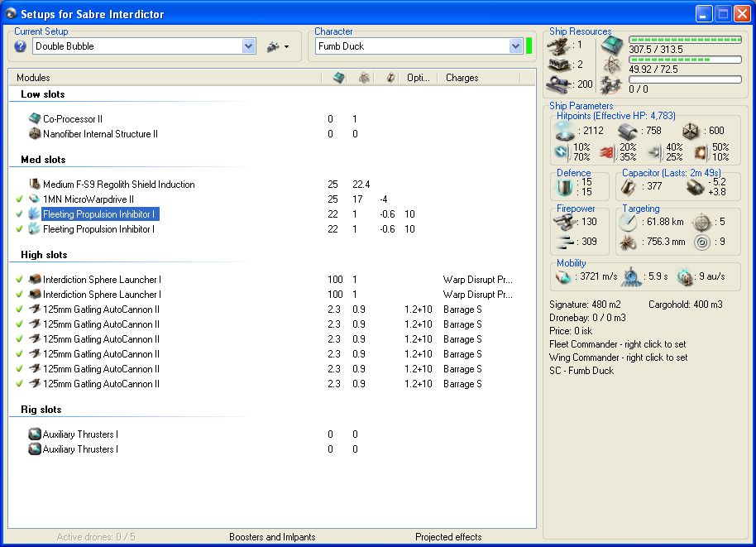Click the shield hitpoints icon showing 2112

[565, 131]
